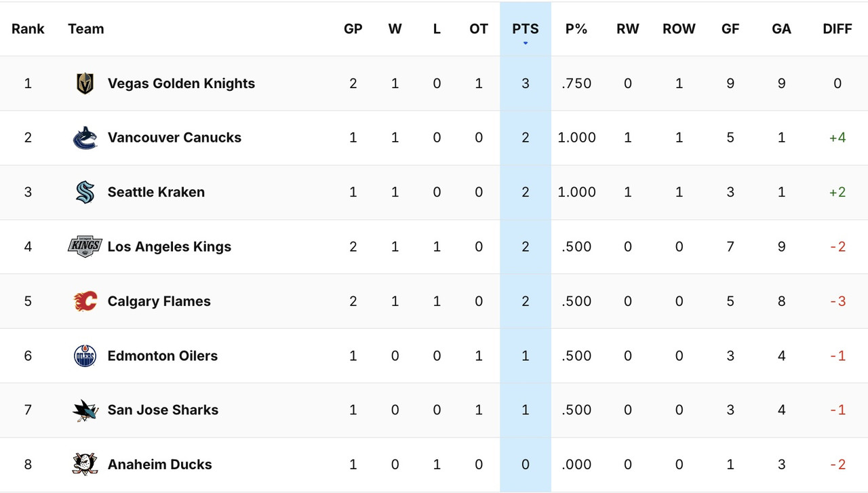Click the Vancouver Canucks logo
This screenshot has width=868, height=493.
coord(85,138)
